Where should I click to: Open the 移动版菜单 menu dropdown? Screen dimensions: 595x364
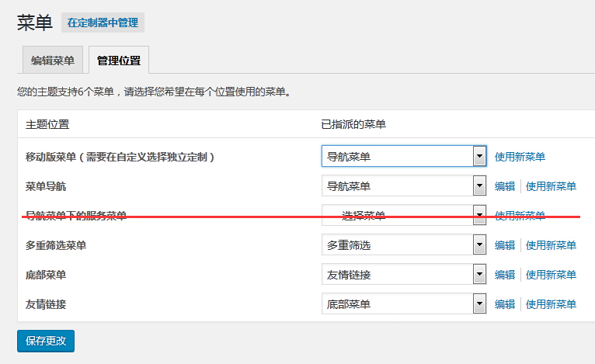404,156
